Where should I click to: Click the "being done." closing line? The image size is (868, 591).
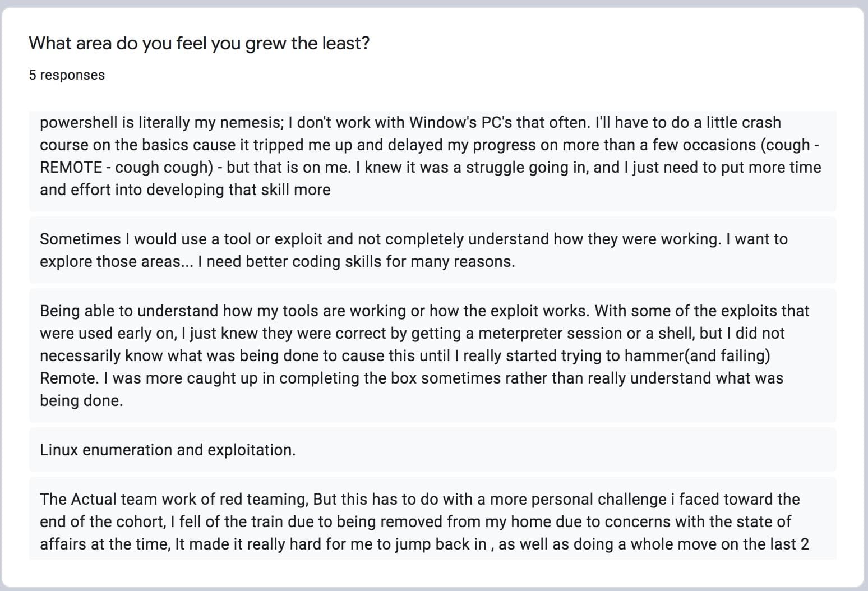click(81, 401)
